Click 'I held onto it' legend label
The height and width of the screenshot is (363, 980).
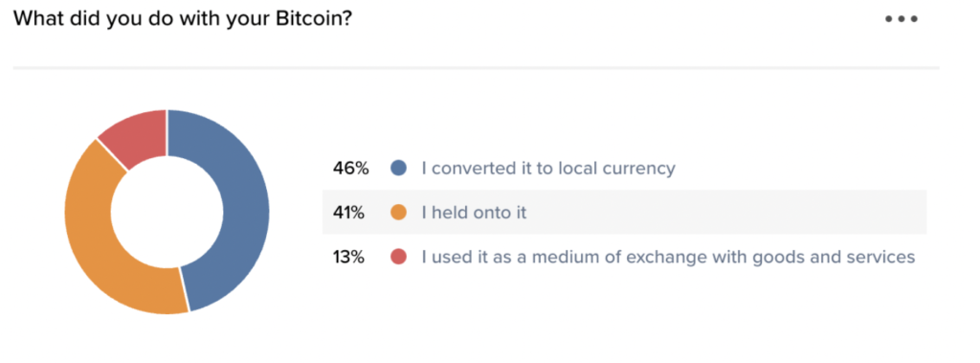(x=474, y=213)
